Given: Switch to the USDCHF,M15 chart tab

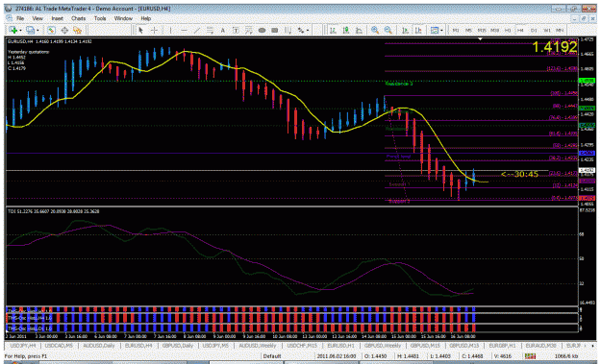Looking at the screenshot, I should [302, 346].
